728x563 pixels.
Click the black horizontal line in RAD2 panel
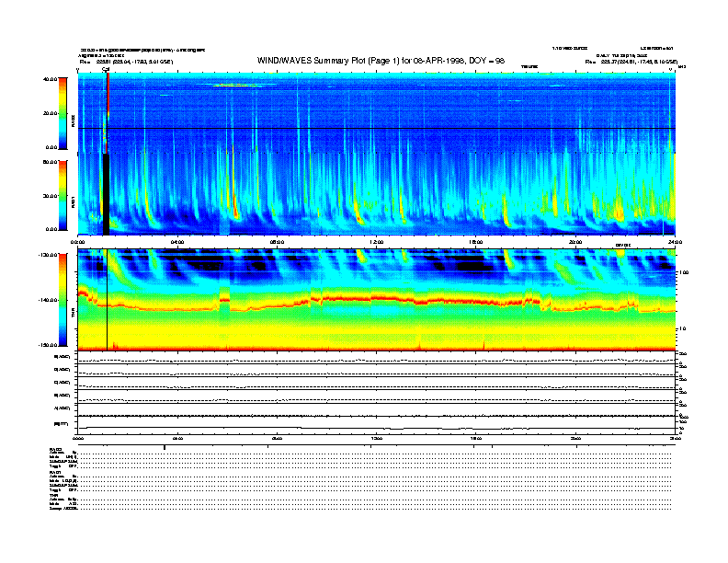point(377,128)
